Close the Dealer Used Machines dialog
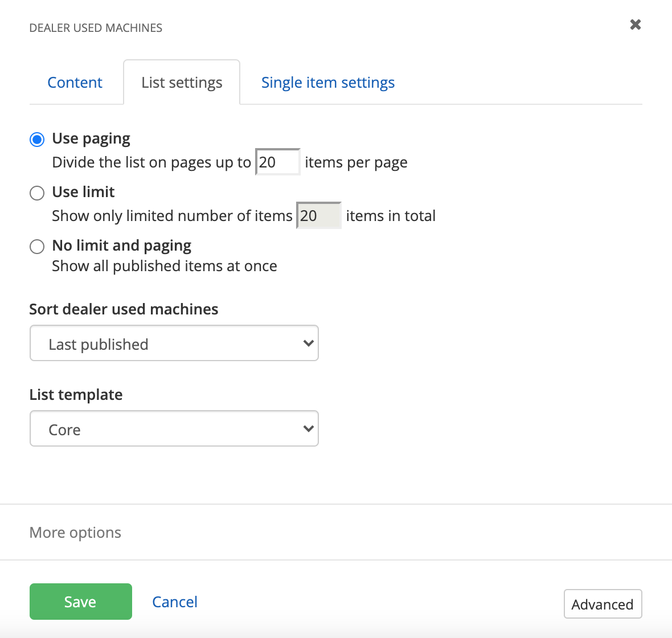The height and width of the screenshot is (638, 672). click(x=635, y=25)
